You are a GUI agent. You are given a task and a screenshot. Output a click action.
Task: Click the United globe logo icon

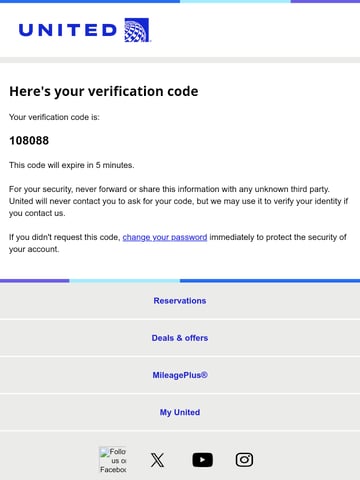137,30
